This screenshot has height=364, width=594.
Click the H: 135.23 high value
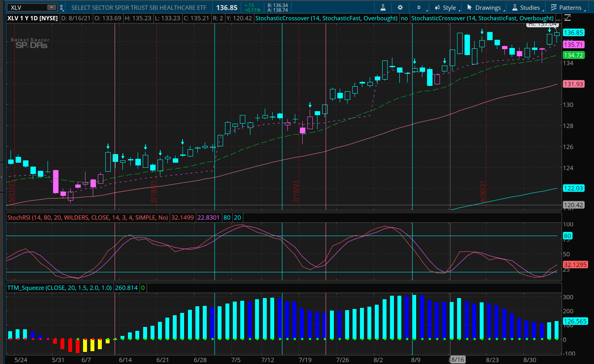(138, 18)
